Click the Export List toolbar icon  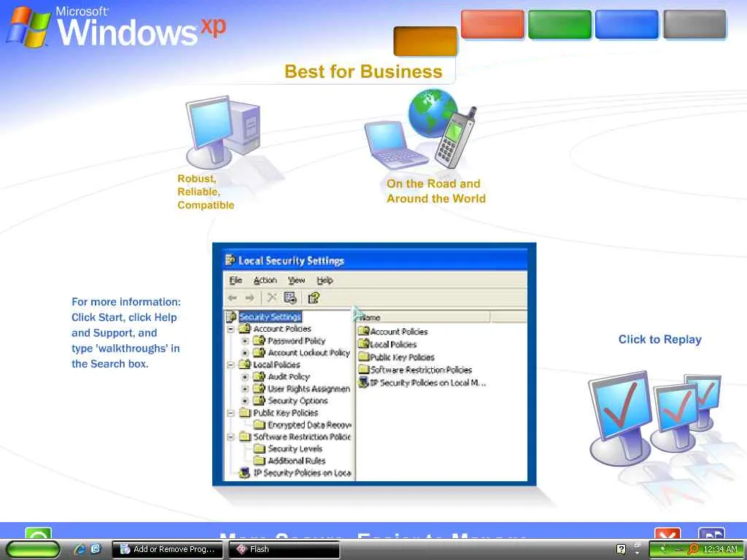(x=290, y=297)
